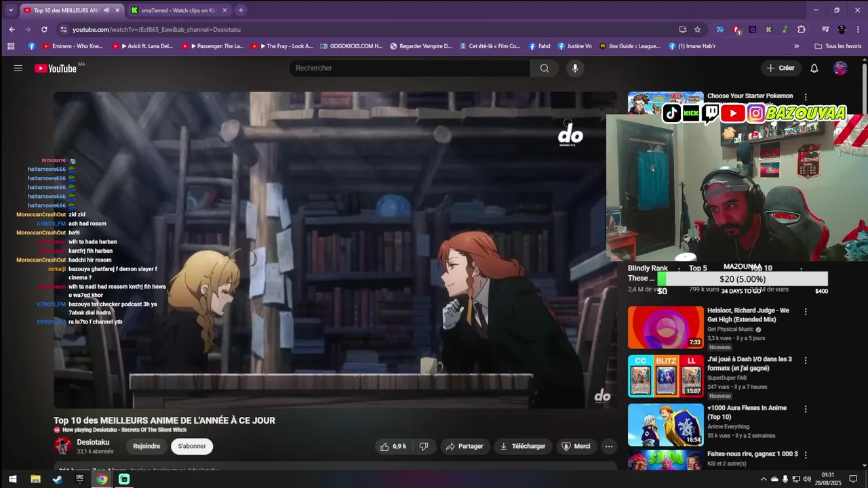Open the Justine Vn Facebook bookmark
868x488 pixels.
(574, 46)
